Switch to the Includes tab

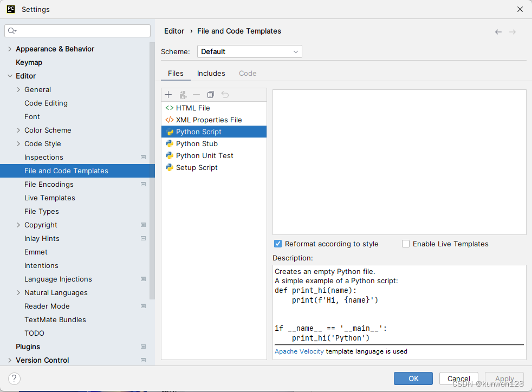coord(211,73)
